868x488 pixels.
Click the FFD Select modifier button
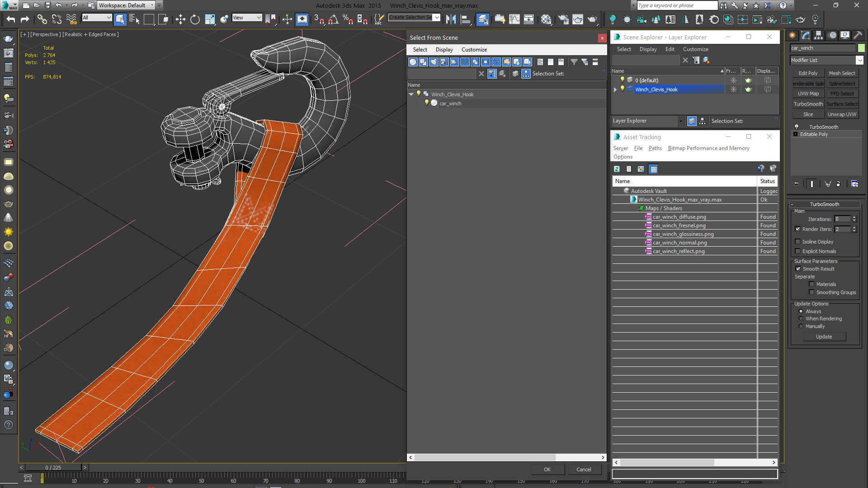(842, 94)
